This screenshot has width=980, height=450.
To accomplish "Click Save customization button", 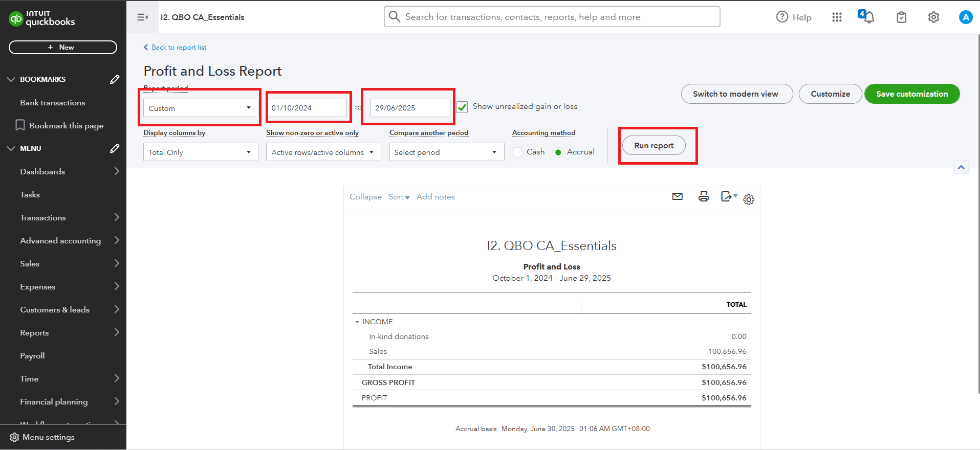I will pos(912,94).
